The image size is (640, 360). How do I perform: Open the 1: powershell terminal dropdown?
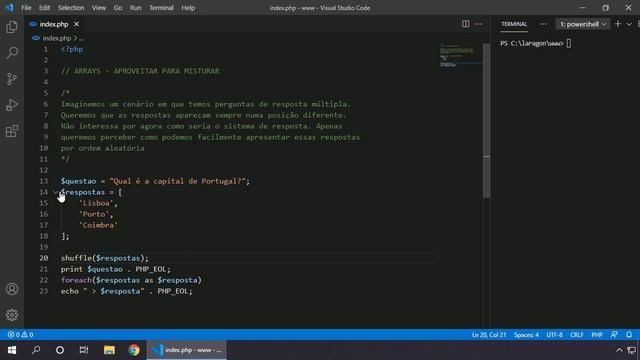pos(582,24)
